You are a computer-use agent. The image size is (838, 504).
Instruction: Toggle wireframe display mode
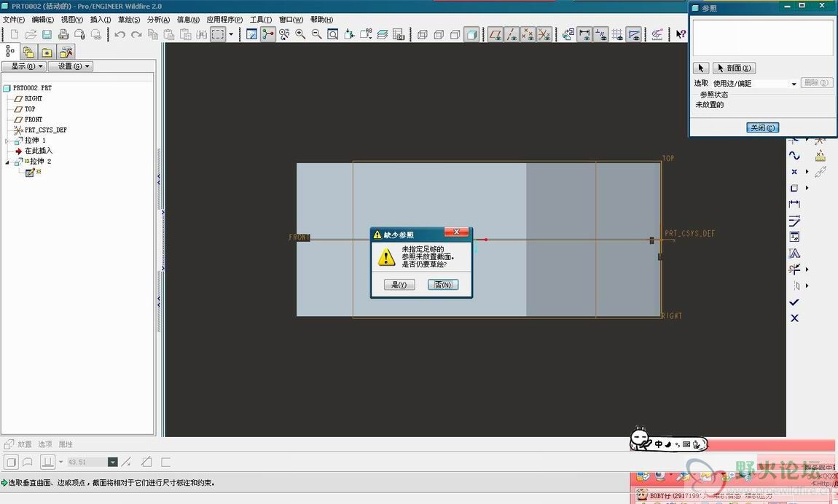[422, 34]
